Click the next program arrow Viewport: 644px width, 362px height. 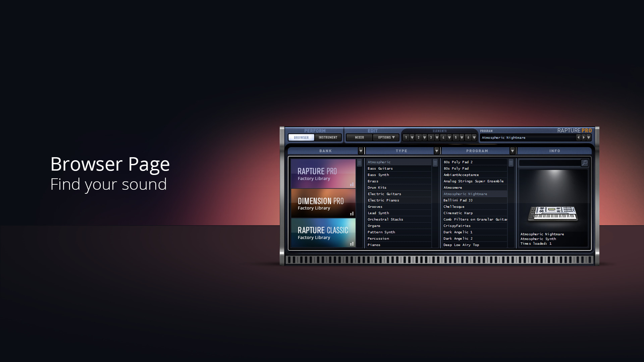tap(584, 137)
